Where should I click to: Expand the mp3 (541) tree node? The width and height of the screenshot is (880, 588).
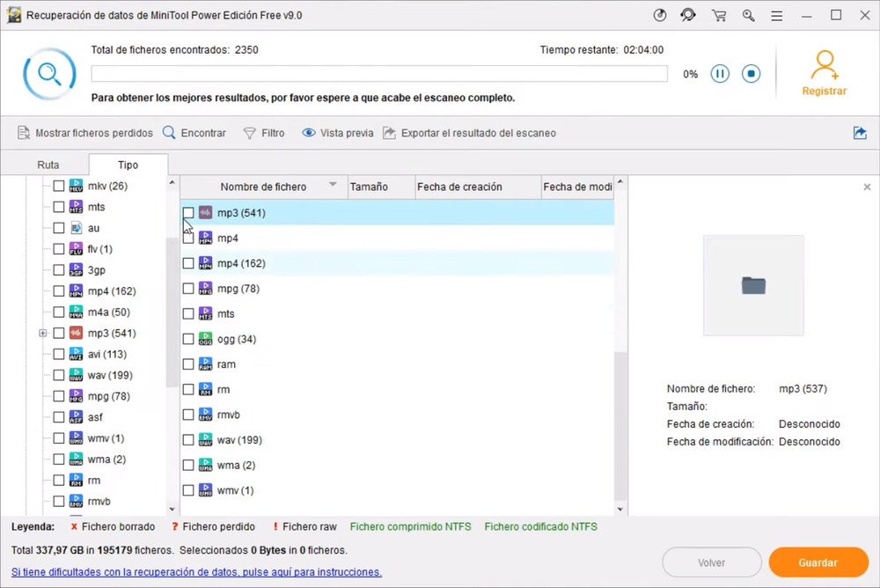[x=42, y=333]
